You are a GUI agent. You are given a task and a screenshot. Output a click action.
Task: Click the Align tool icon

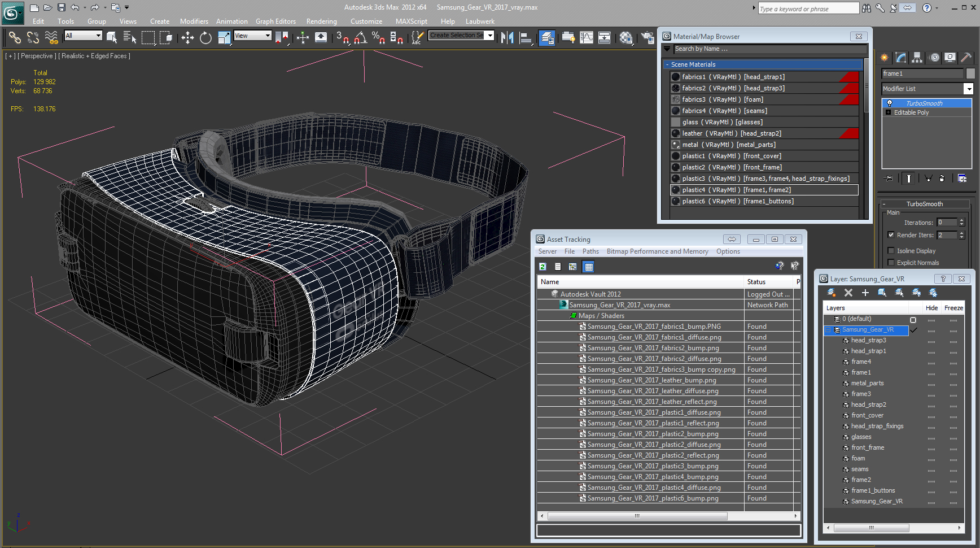(x=526, y=38)
